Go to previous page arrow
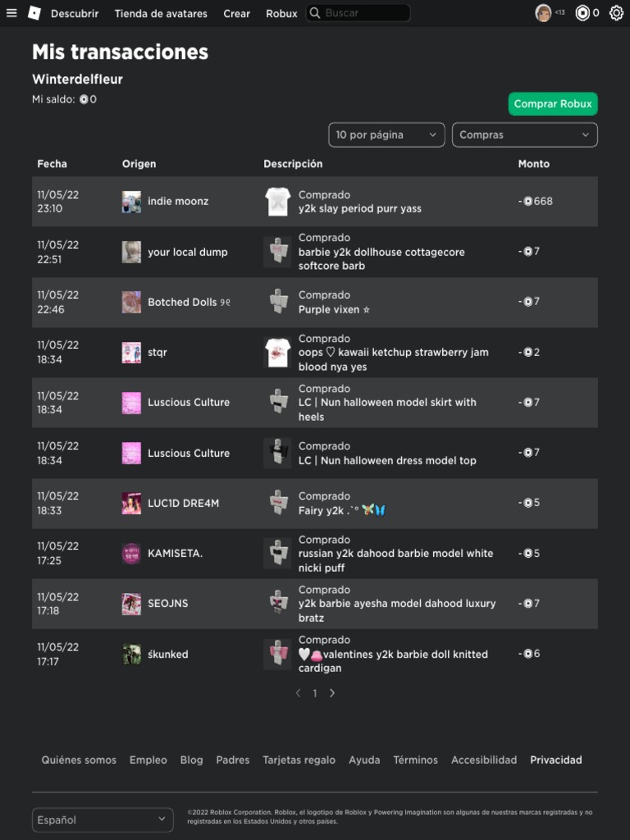The image size is (630, 840). tap(298, 693)
